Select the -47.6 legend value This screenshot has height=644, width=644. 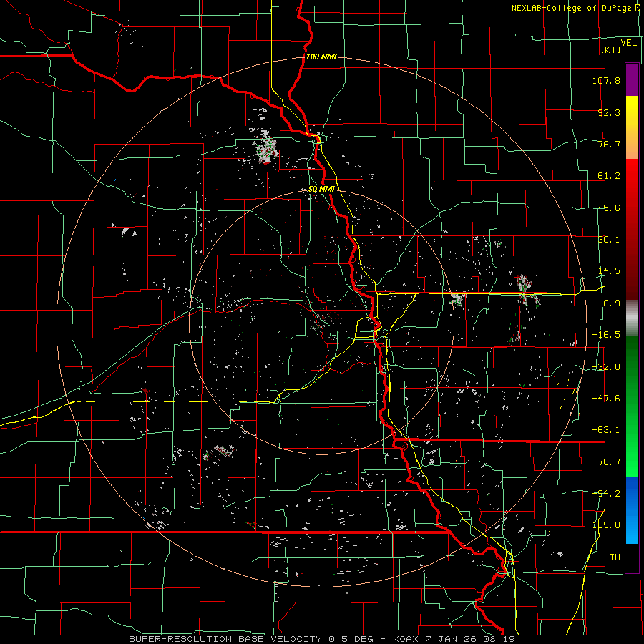tap(606, 399)
